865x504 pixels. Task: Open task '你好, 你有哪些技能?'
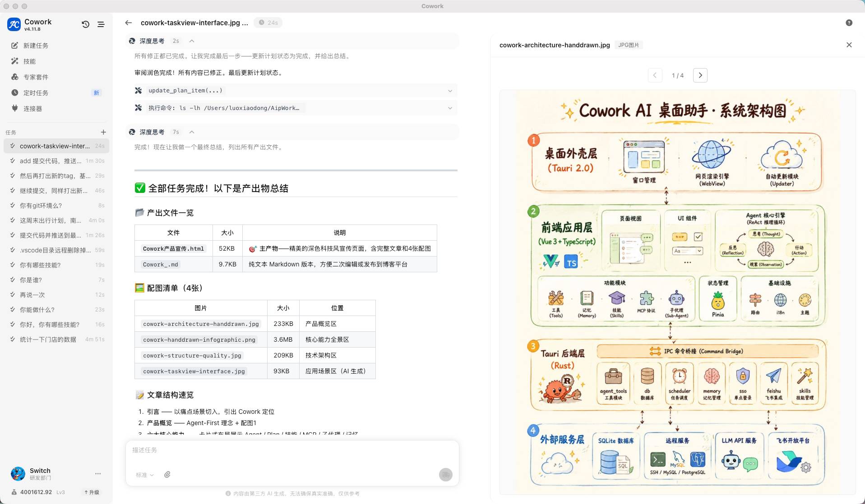[x=56, y=325]
